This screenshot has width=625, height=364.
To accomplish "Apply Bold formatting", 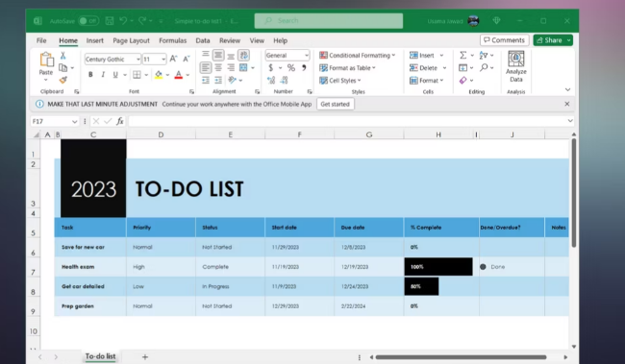I will tap(90, 75).
